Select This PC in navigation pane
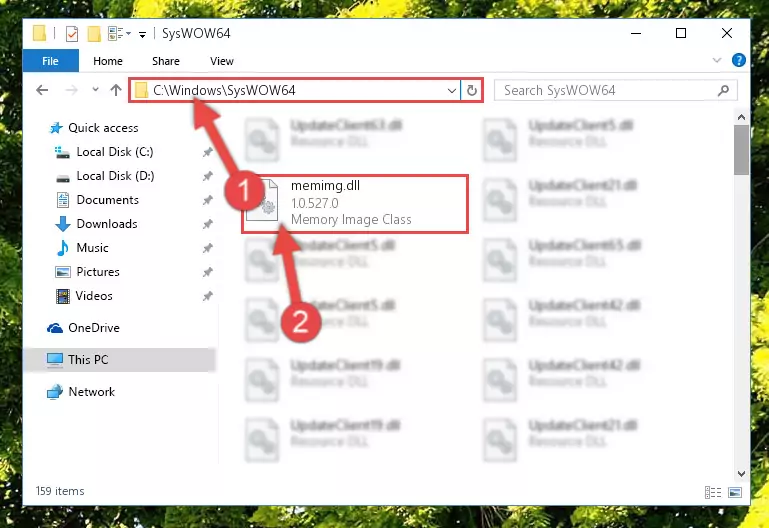The image size is (769, 528). 119,360
